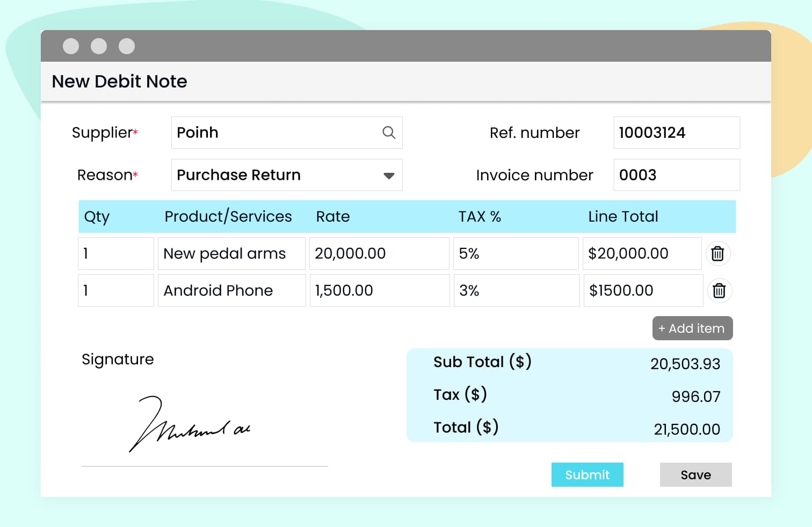Edit the 5% tax field
This screenshot has height=527, width=812.
click(516, 253)
